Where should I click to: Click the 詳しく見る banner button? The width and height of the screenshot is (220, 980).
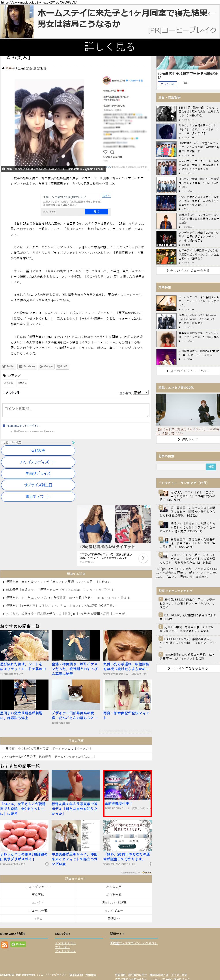coord(110,47)
